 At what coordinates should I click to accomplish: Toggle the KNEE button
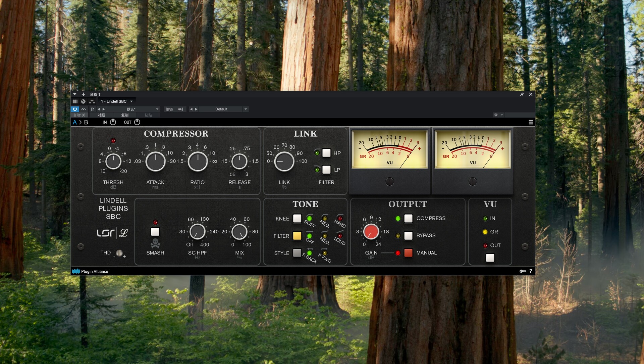[297, 219]
